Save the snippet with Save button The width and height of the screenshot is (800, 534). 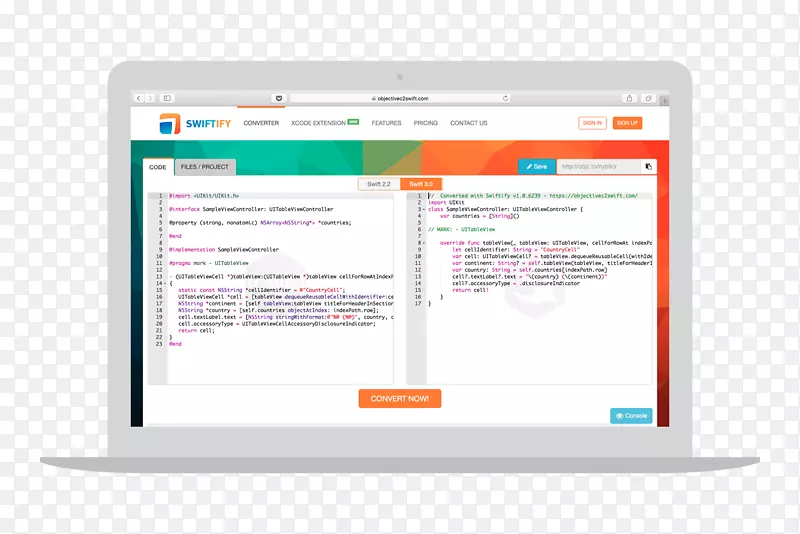click(x=537, y=167)
